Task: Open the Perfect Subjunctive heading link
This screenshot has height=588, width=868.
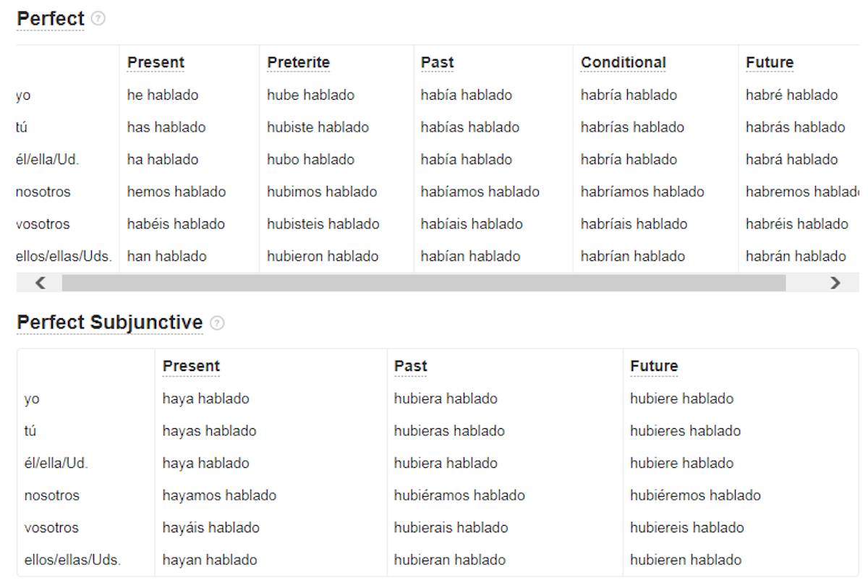Action: click(x=110, y=323)
